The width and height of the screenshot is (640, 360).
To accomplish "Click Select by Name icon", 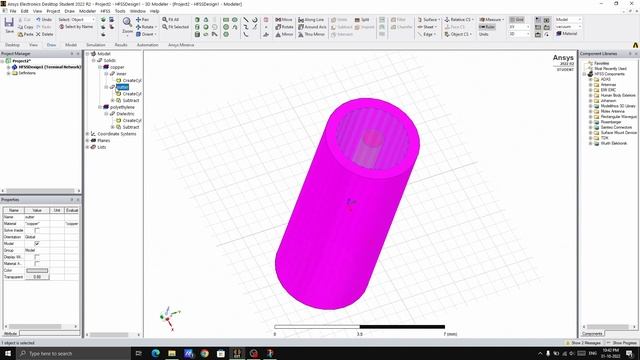I will pyautogui.click(x=76, y=27).
